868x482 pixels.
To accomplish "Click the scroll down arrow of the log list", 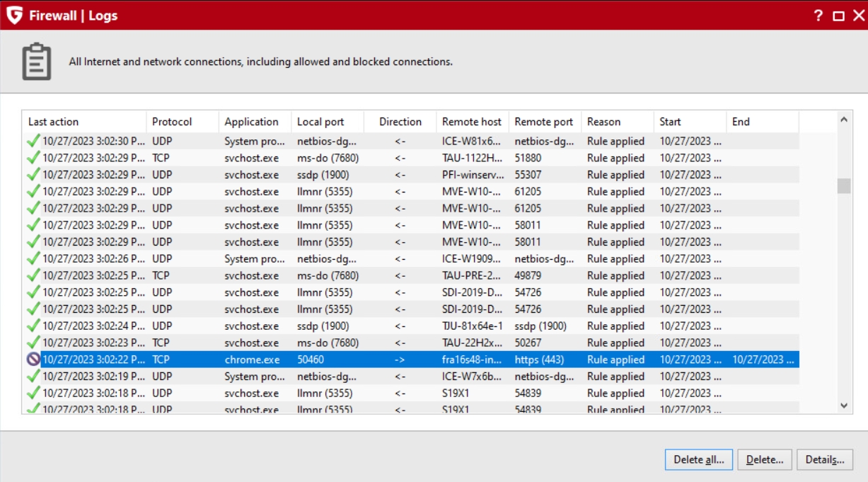I will pyautogui.click(x=843, y=406).
